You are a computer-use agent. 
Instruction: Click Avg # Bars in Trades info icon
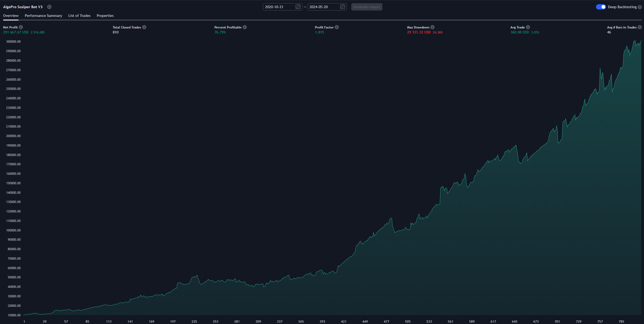640,27
